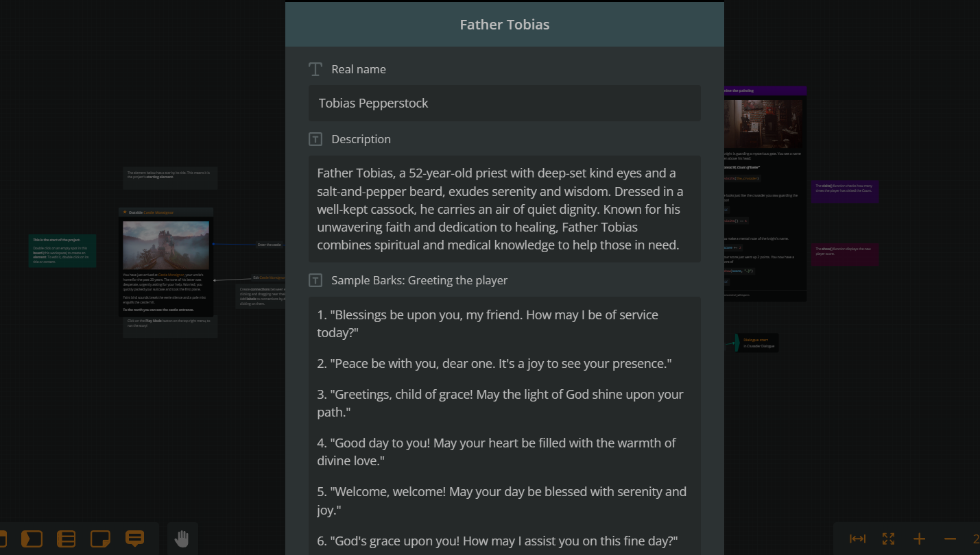Click the 'Enter the castle' connection label
The image size is (980, 555).
click(269, 245)
